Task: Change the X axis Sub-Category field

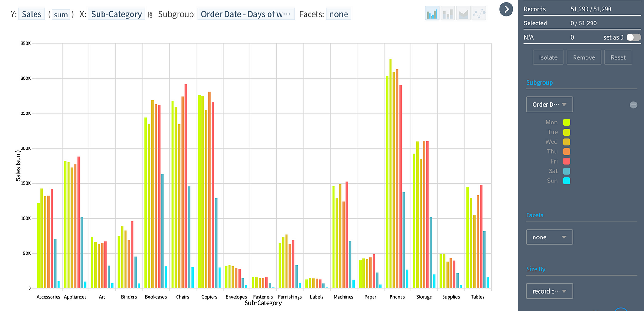Action: click(116, 14)
